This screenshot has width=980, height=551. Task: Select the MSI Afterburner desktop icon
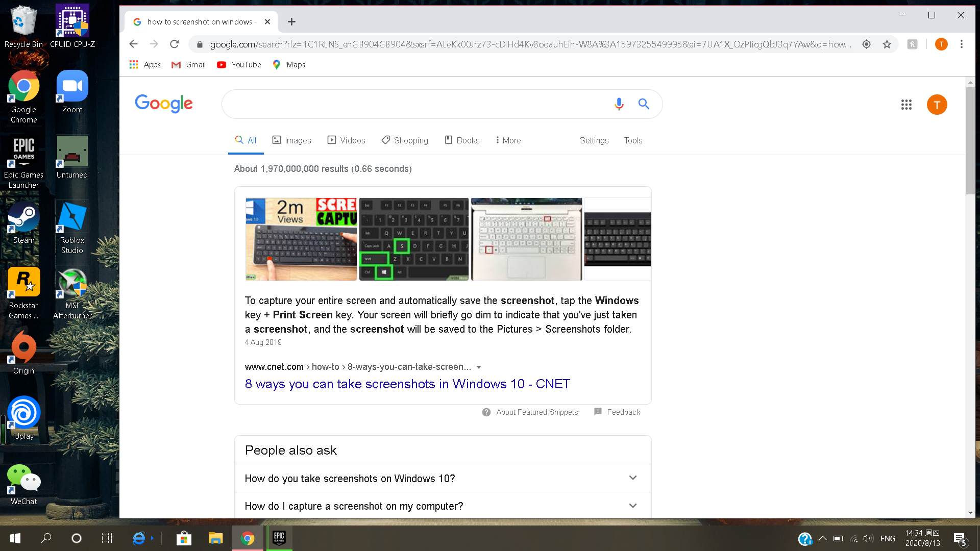(72, 293)
